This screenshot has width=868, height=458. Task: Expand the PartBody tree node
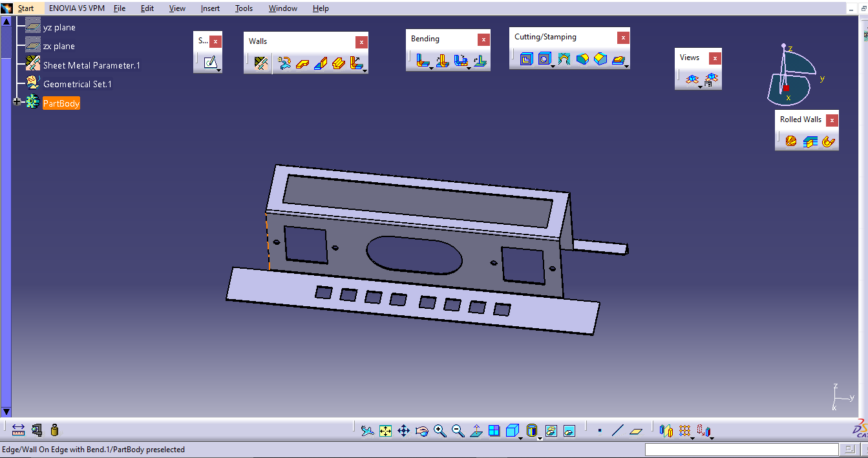click(17, 102)
